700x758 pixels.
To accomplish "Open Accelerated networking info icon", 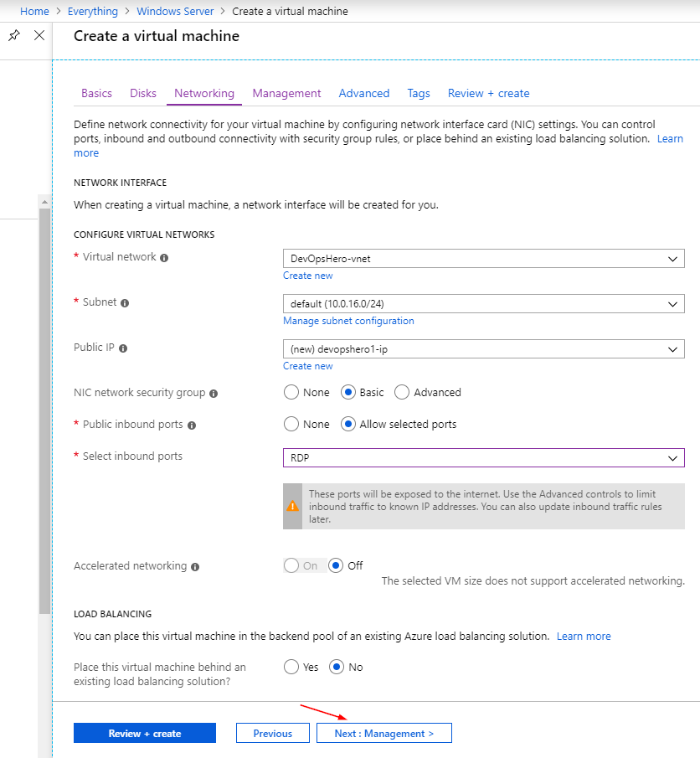I will [195, 567].
